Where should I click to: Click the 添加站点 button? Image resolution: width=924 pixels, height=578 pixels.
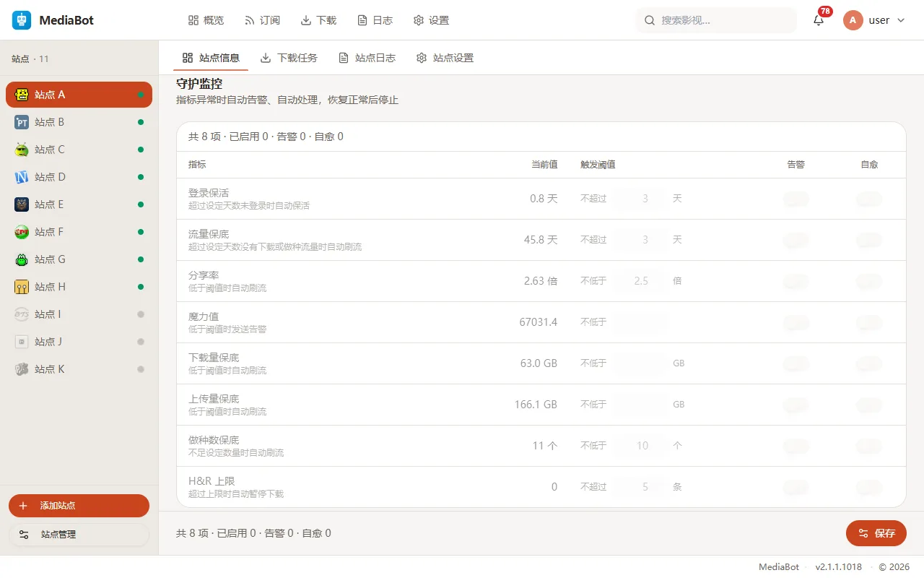click(79, 506)
